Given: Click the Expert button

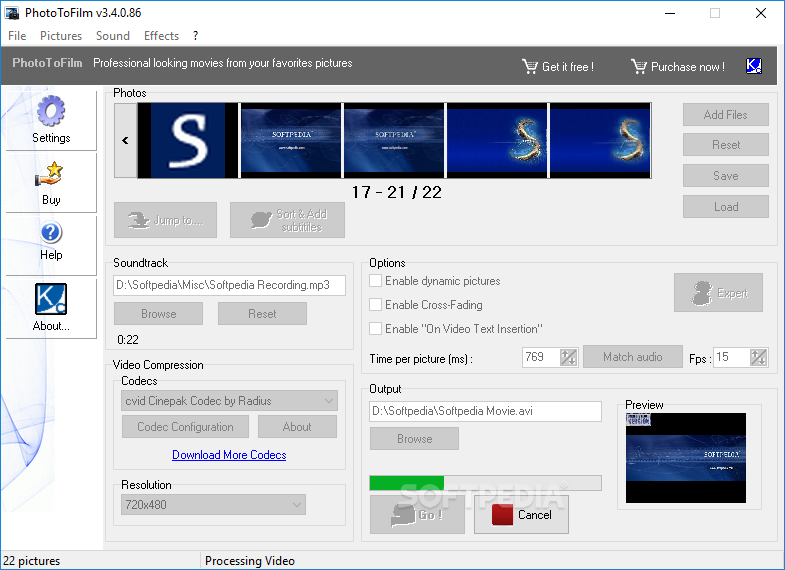Looking at the screenshot, I should [x=718, y=293].
